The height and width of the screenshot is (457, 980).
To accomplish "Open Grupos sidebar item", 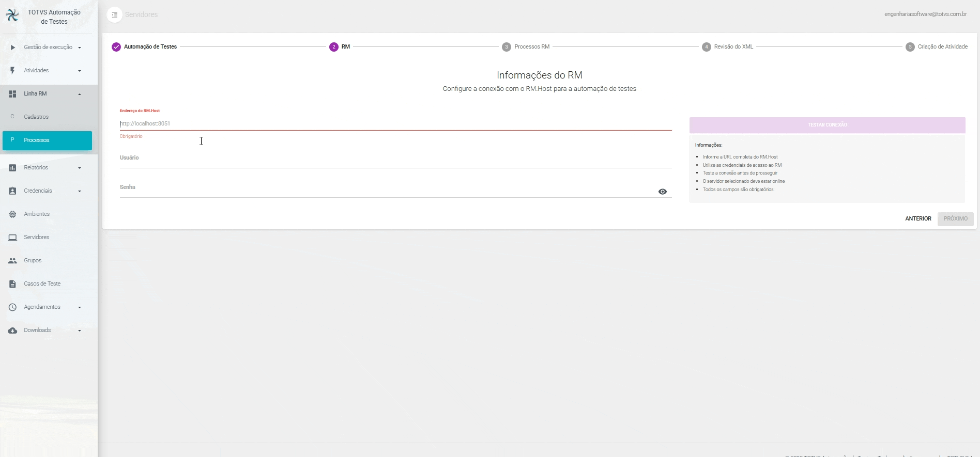I will [x=47, y=261].
